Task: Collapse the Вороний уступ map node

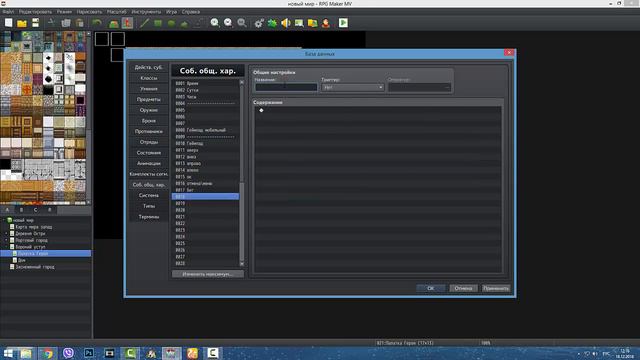Action: pos(7,247)
